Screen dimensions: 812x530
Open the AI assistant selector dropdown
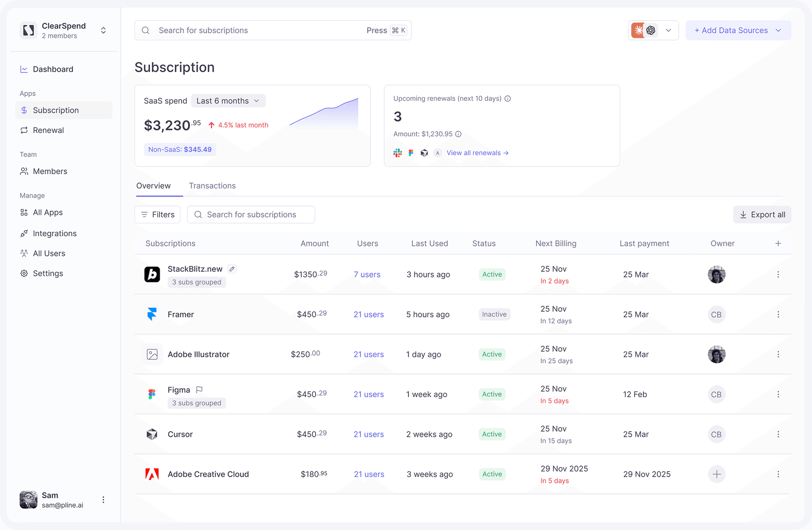(653, 30)
